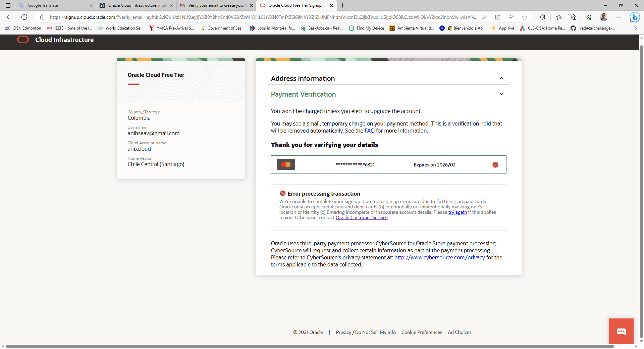This screenshot has height=349, width=644.
Task: Open the World Education Services bookmark
Action: click(120, 28)
